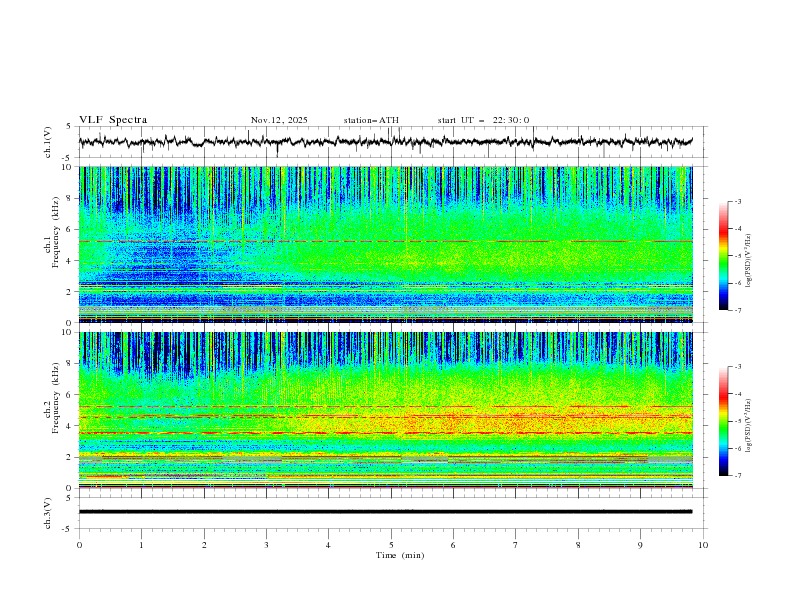Click the "ch.1(V)" waveform axis label
Image resolution: width=792 pixels, height=612 pixels.
[48, 142]
